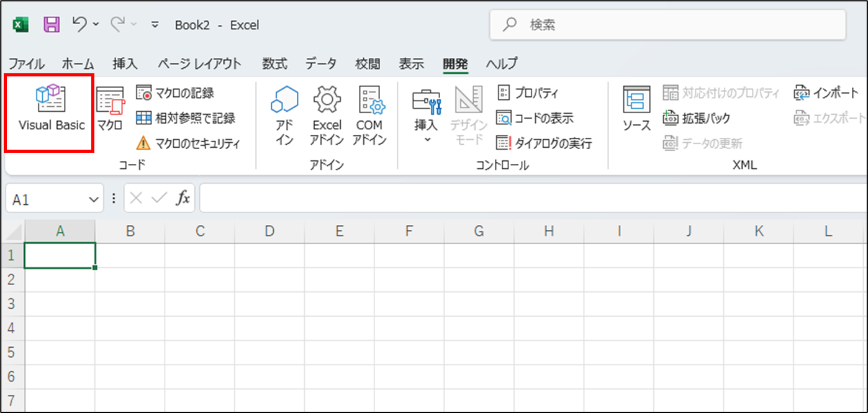Viewport: 868px width, 413px height.
Task: Click the Name Box showing A1
Action: [47, 199]
